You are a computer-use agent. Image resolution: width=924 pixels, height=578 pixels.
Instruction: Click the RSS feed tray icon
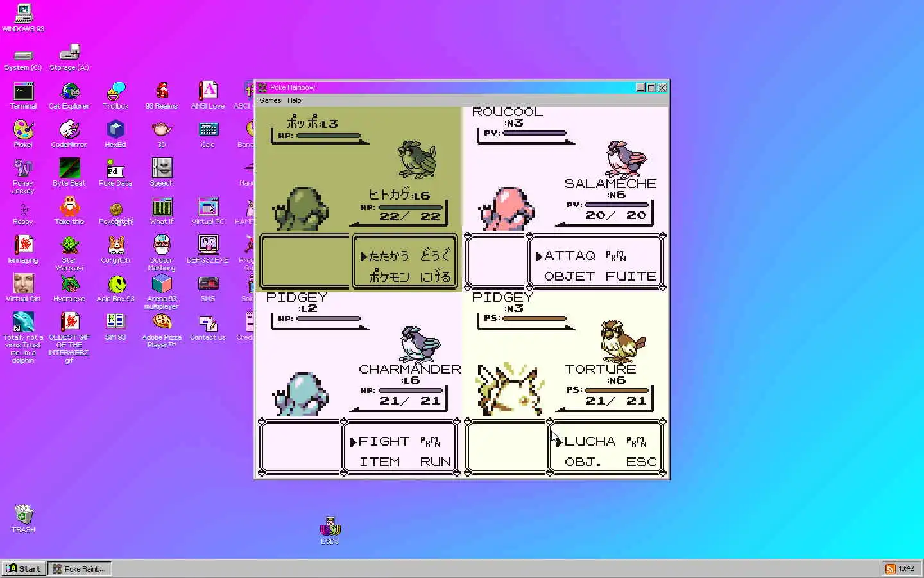[x=891, y=569]
